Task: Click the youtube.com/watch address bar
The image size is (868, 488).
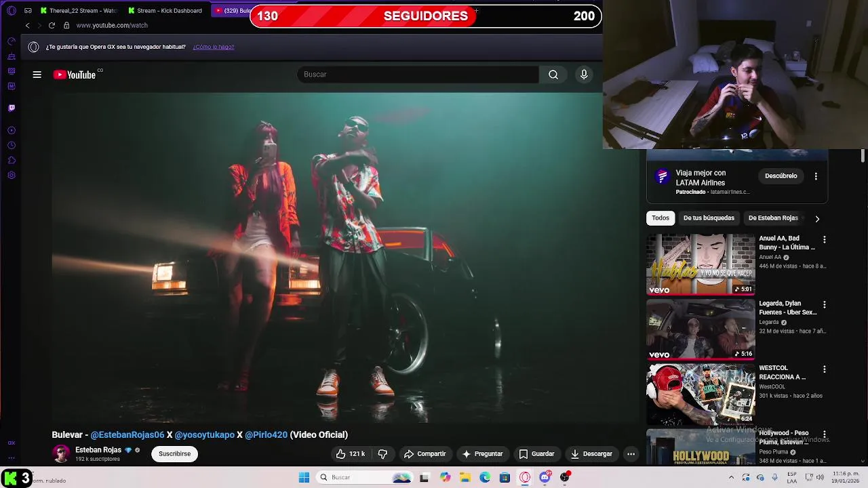Action: coord(112,25)
